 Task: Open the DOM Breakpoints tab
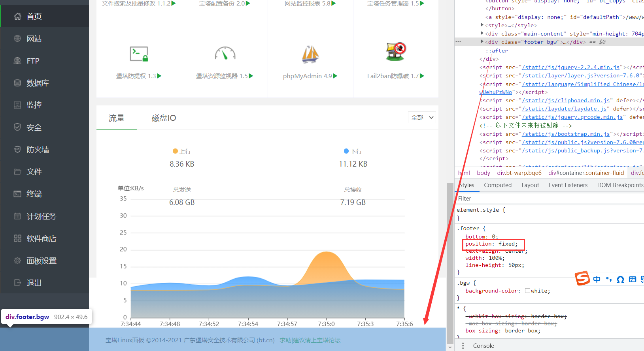coord(620,185)
